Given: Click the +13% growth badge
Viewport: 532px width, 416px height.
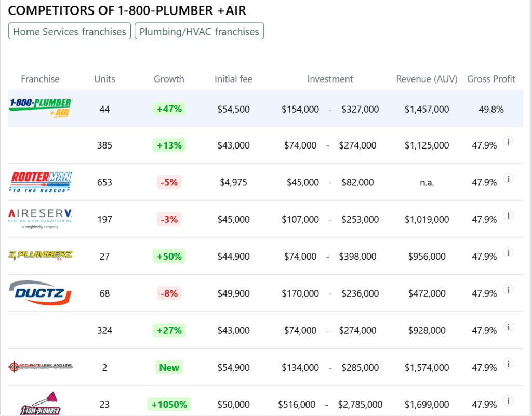Looking at the screenshot, I should coord(169,145).
